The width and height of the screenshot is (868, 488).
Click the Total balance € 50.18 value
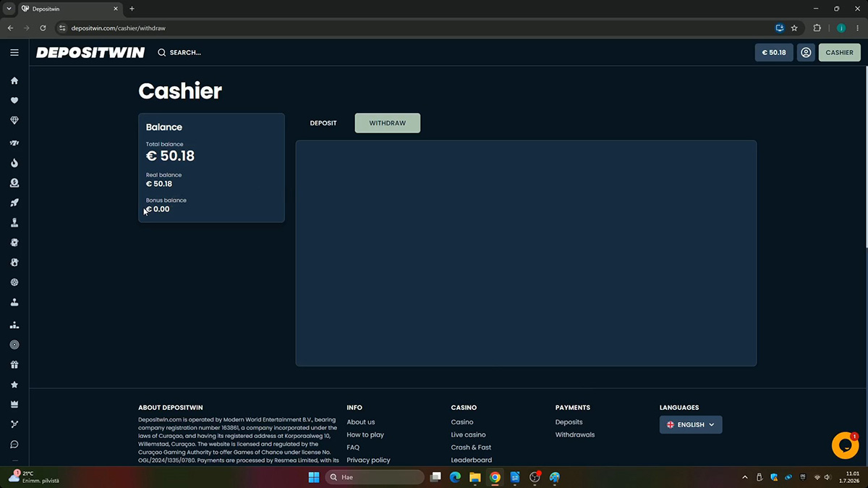click(x=170, y=156)
